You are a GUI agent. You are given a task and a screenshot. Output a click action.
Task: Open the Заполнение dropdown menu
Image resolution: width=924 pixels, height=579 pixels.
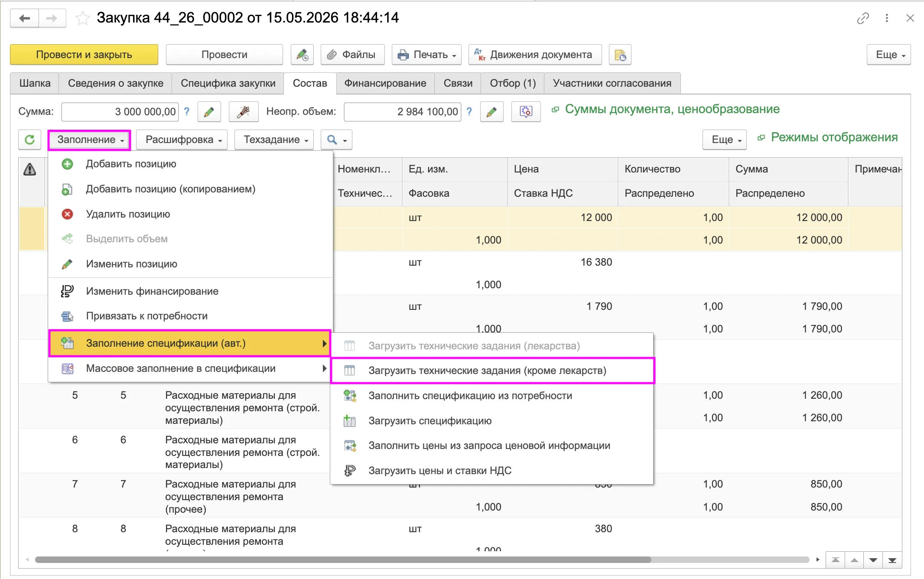(x=89, y=140)
